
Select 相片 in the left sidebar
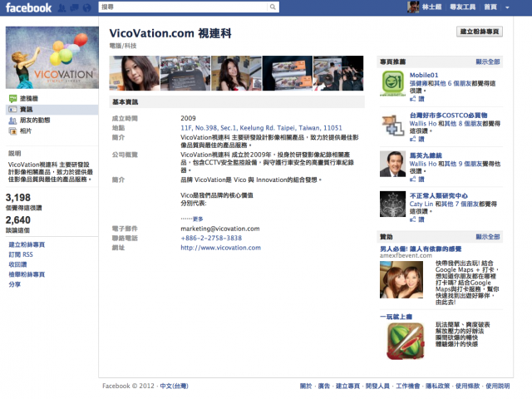click(26, 131)
